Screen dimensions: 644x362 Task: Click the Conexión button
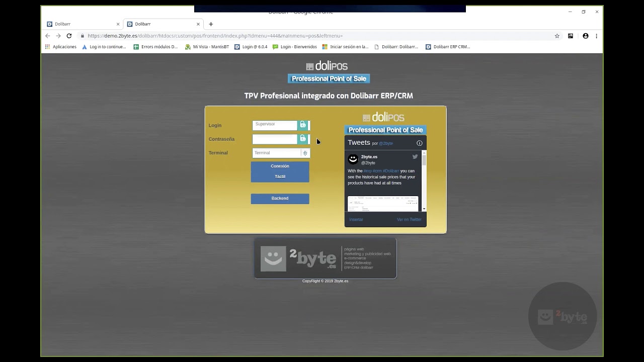[280, 166]
